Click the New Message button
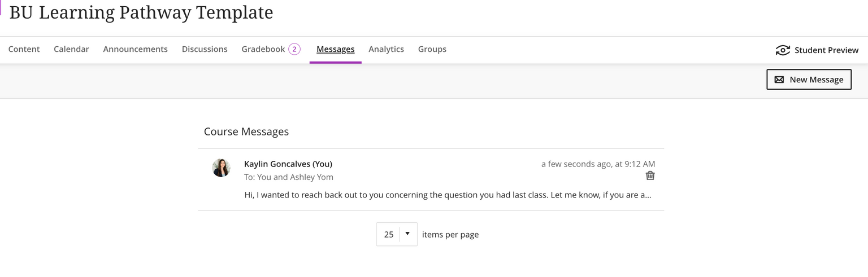Image resolution: width=868 pixels, height=277 pixels. pyautogui.click(x=809, y=80)
